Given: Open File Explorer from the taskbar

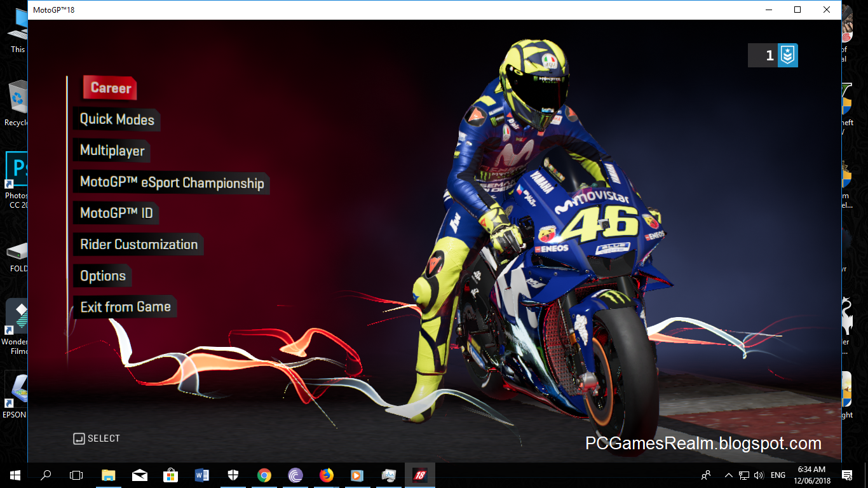Looking at the screenshot, I should pos(109,475).
